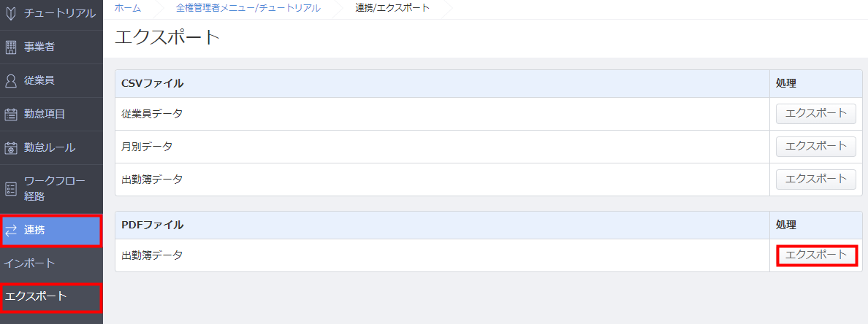
Task: Click the 勤怠項目 calendar icon
Action: (10, 115)
